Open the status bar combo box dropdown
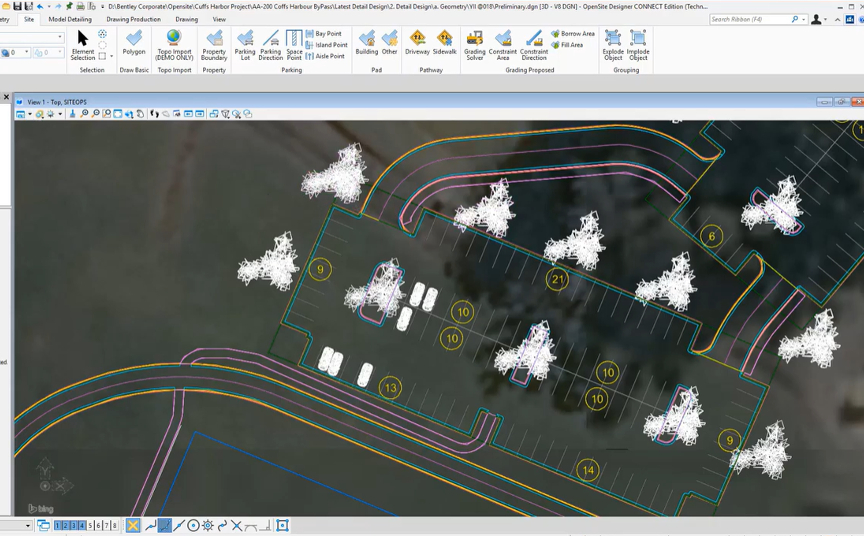Viewport: 864px width, 536px height. click(28, 526)
